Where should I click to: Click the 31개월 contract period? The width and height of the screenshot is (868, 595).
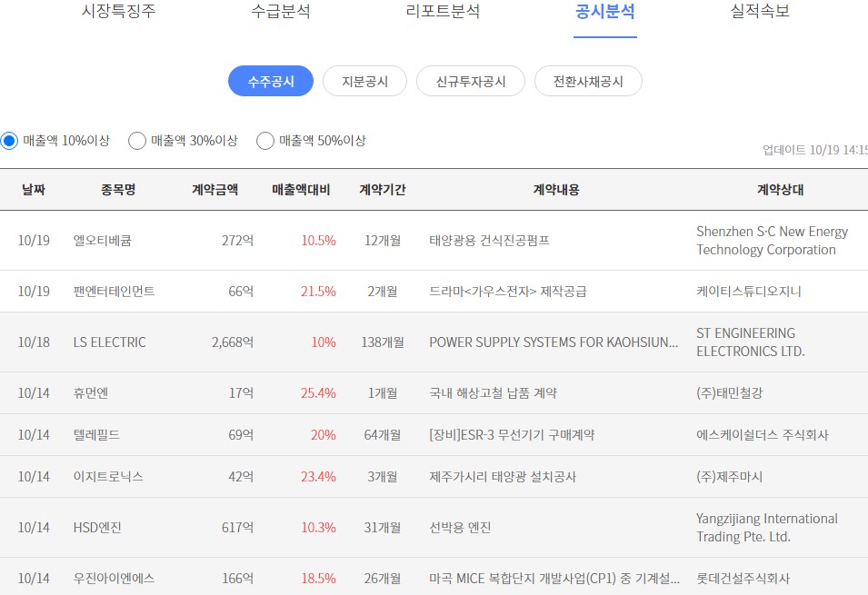[x=383, y=528]
